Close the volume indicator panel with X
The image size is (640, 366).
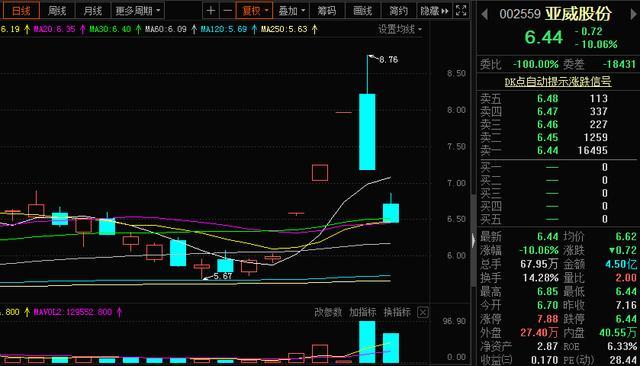pyautogui.click(x=423, y=313)
